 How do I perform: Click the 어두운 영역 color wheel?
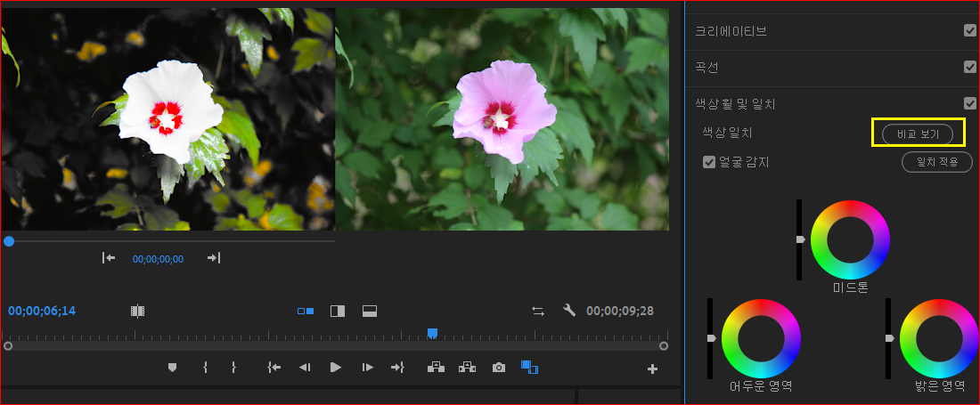pyautogui.click(x=761, y=338)
